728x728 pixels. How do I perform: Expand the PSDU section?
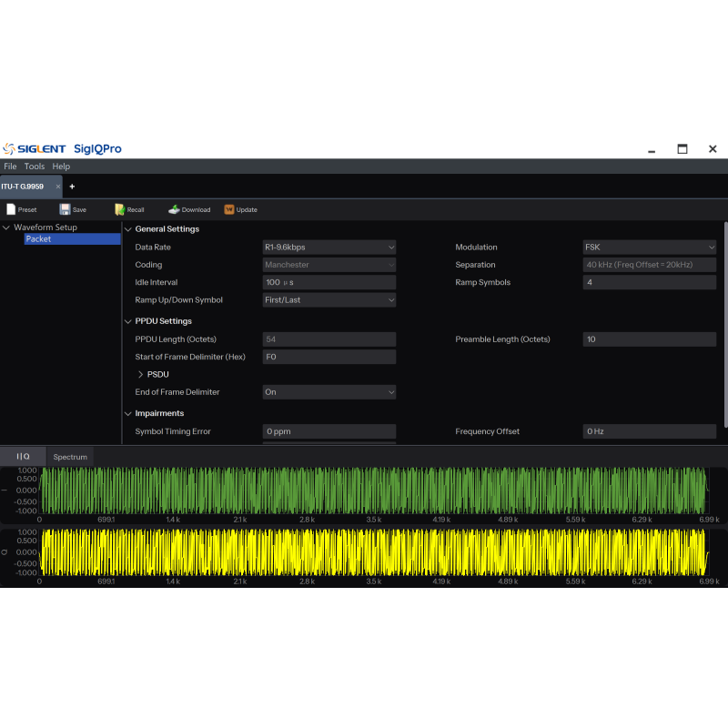coord(141,374)
